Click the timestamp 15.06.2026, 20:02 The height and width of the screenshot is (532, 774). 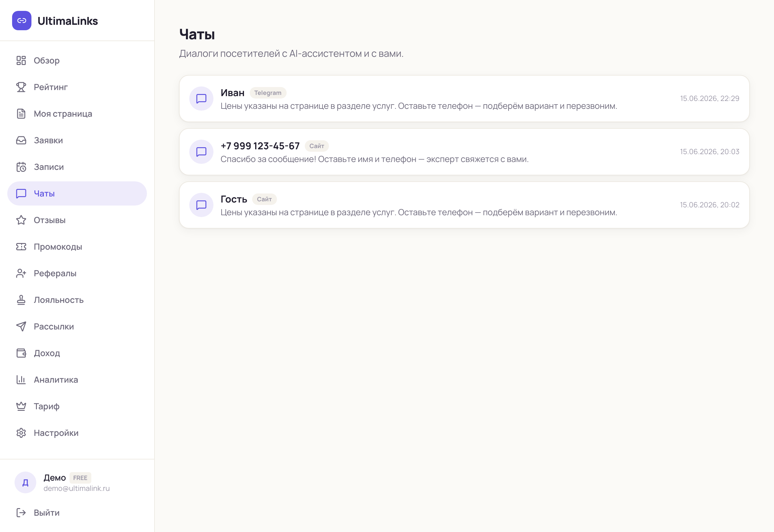(x=710, y=205)
